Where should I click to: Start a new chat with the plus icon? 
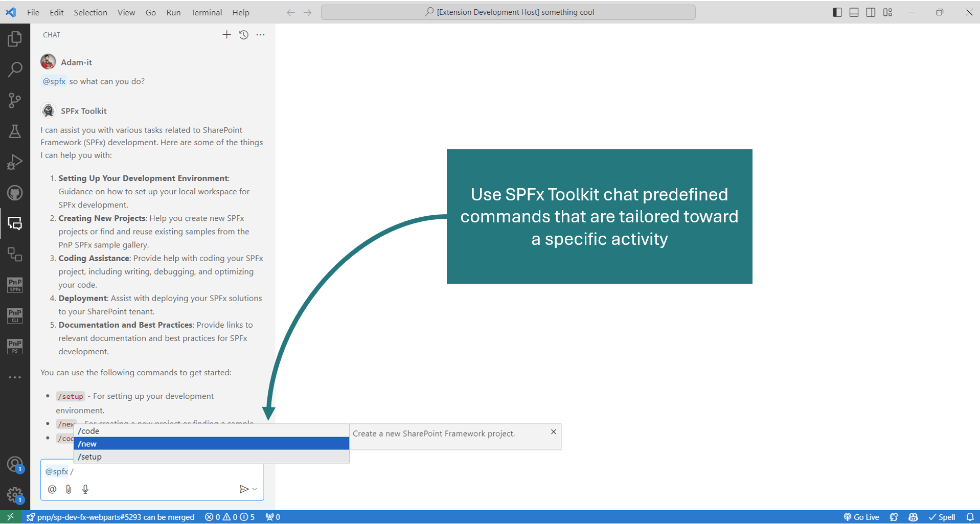pos(226,34)
